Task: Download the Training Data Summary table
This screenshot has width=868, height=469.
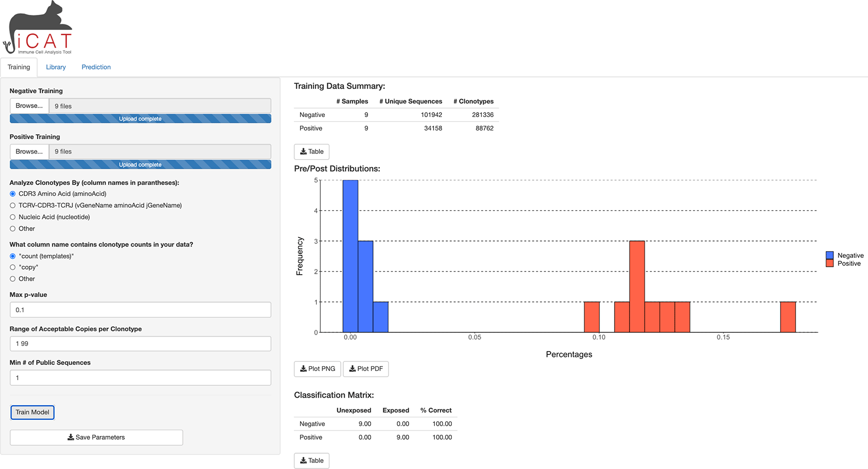Action: click(311, 152)
